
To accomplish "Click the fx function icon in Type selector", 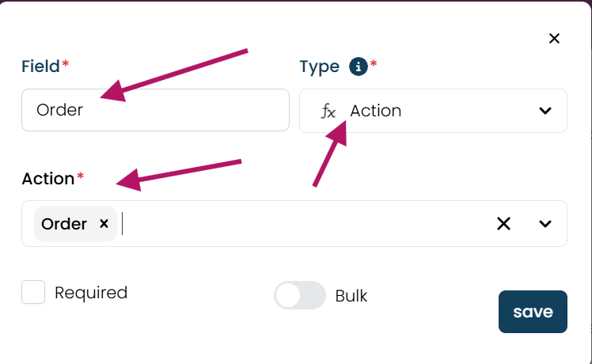I will tap(328, 111).
